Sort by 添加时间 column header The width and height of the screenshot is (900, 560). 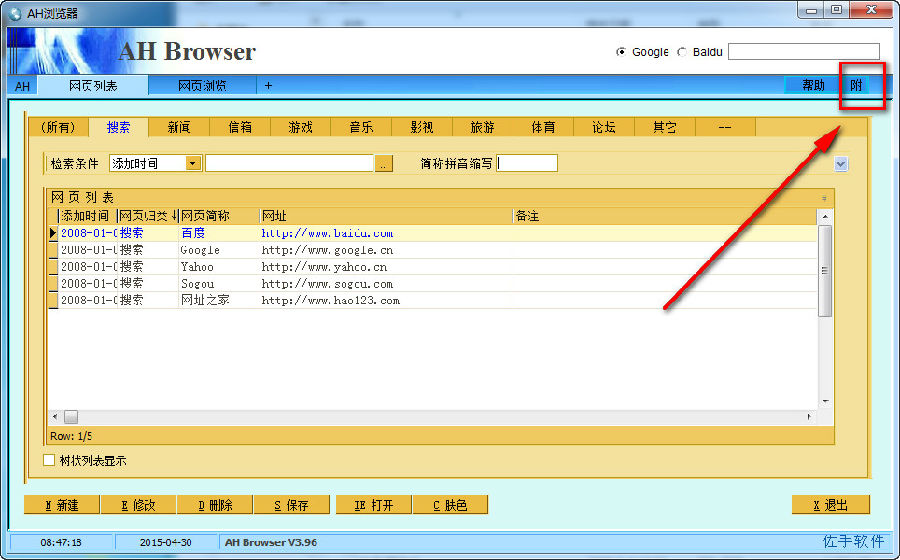(87, 216)
